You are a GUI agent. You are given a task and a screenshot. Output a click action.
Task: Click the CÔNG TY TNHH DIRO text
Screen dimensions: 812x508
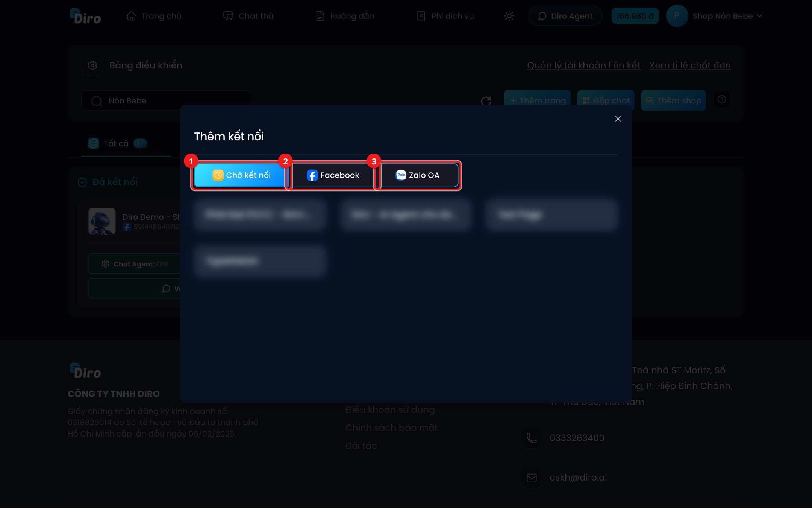114,394
